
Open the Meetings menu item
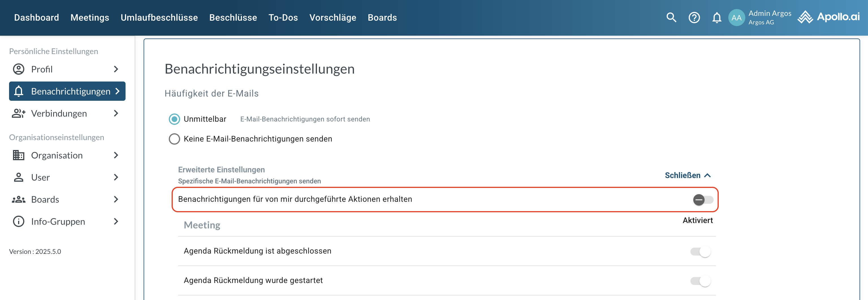(90, 18)
